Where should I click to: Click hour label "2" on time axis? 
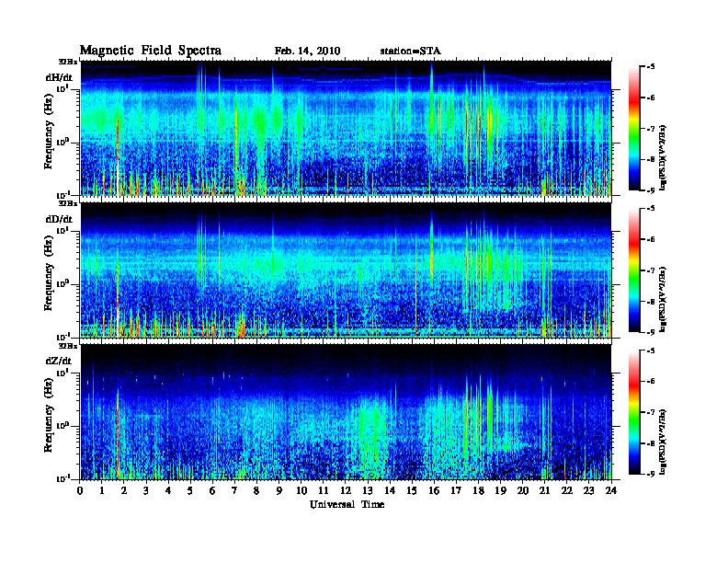tap(124, 490)
